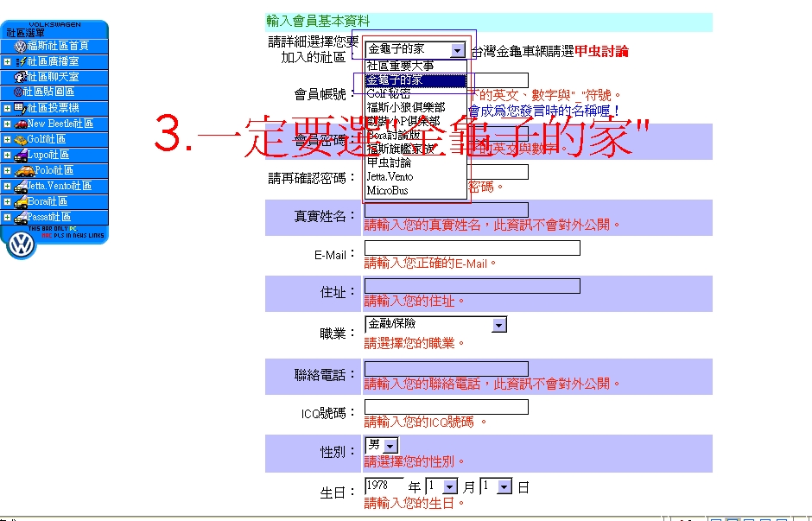
Task: Open the 性別 gender dropdown
Action: 390,445
